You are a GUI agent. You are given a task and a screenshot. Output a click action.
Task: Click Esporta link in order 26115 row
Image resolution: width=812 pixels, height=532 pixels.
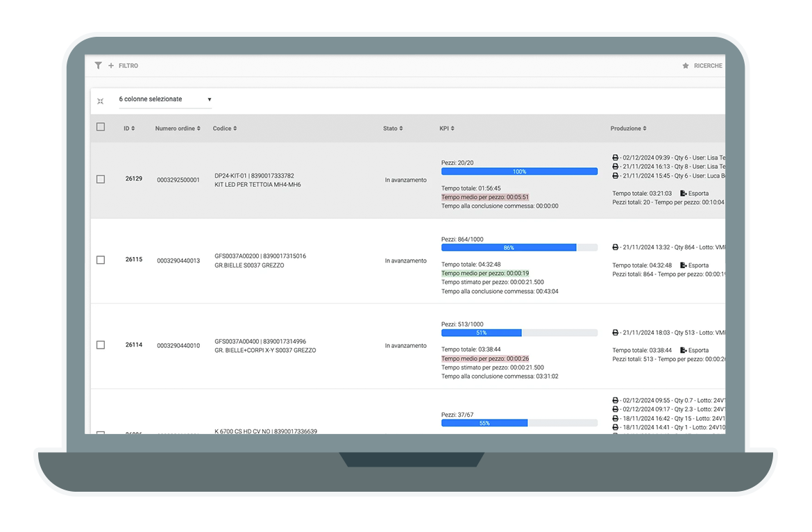click(697, 265)
